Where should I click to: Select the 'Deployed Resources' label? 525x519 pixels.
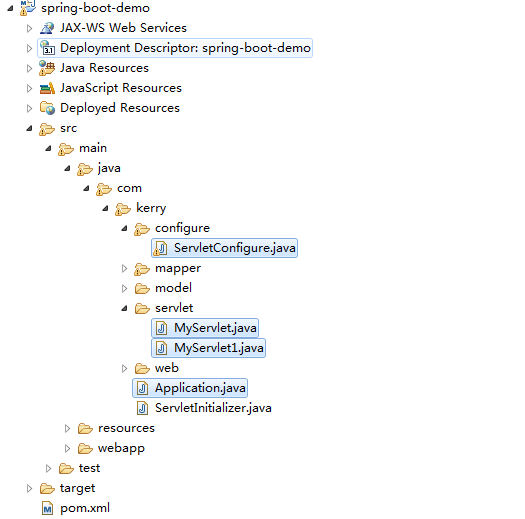click(x=120, y=108)
